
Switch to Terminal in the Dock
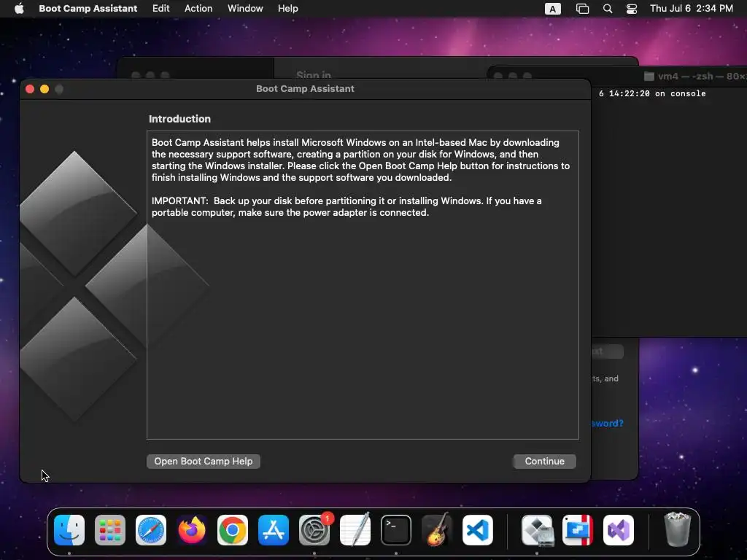[x=396, y=530]
